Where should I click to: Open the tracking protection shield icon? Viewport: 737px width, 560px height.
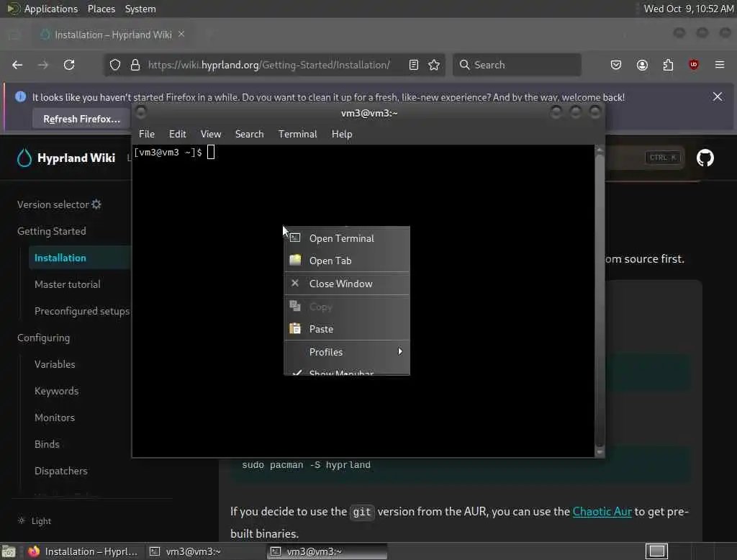pos(115,65)
